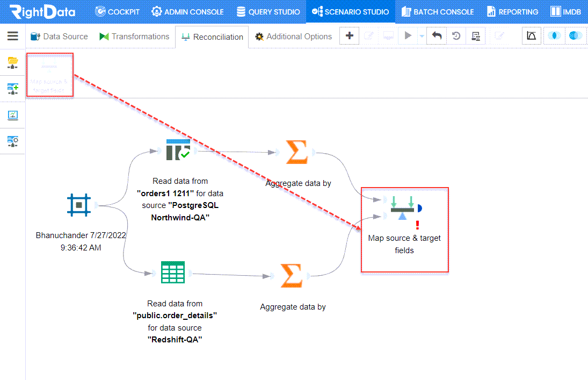This screenshot has height=380, width=588.
Task: Click the history restore icon
Action: coord(456,35)
